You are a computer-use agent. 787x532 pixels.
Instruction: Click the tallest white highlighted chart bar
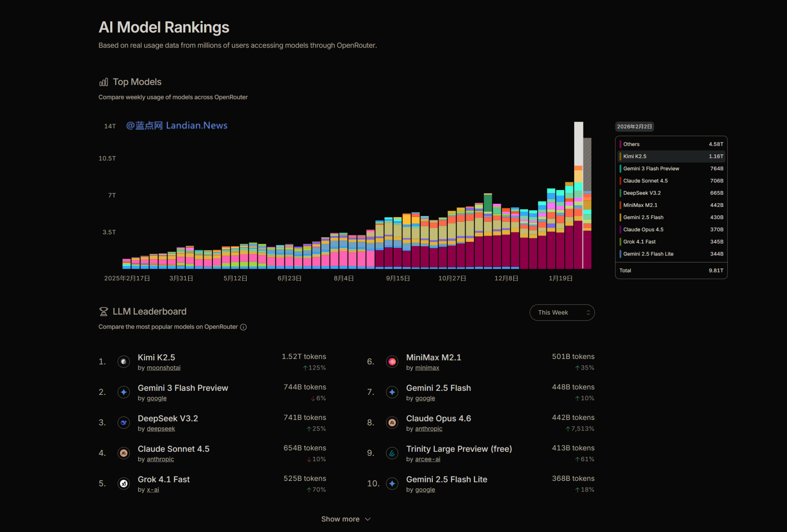578,144
